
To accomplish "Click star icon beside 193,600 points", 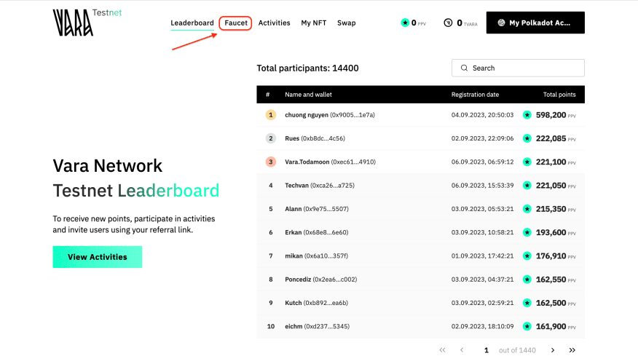I will pos(527,232).
